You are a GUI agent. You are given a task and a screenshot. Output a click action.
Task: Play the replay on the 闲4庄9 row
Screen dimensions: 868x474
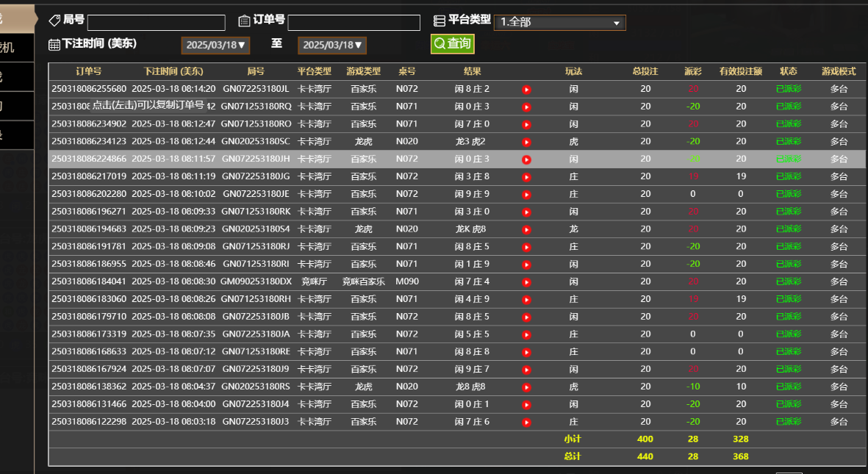tap(526, 299)
